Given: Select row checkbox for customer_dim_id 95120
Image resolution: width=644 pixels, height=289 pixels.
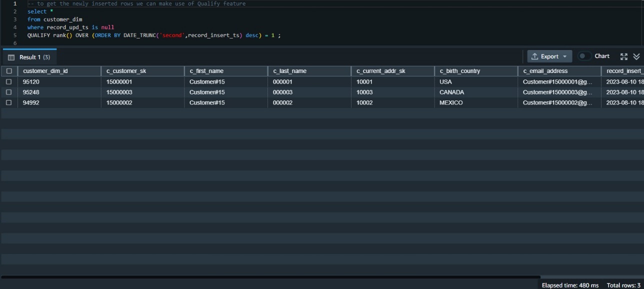Looking at the screenshot, I should (9, 81).
